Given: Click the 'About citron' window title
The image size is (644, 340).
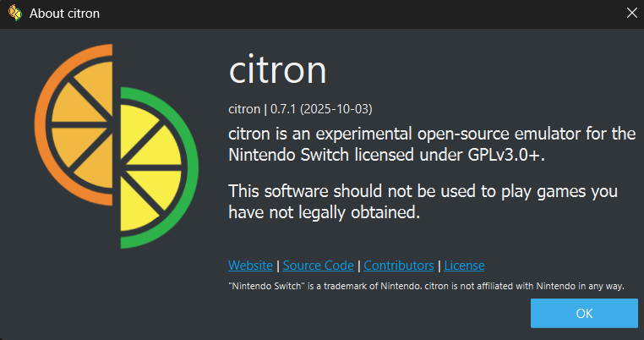Looking at the screenshot, I should [64, 14].
